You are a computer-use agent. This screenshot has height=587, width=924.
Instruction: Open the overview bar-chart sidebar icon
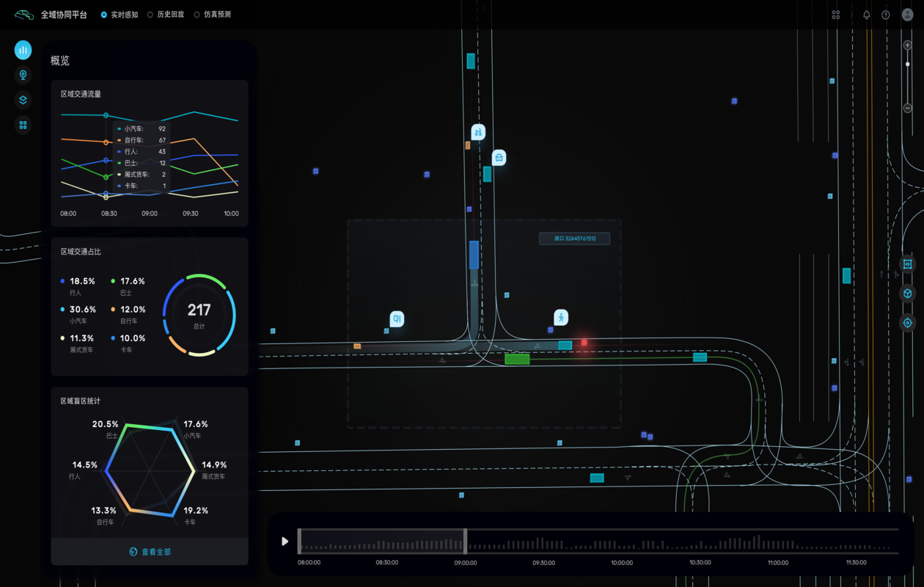click(23, 50)
